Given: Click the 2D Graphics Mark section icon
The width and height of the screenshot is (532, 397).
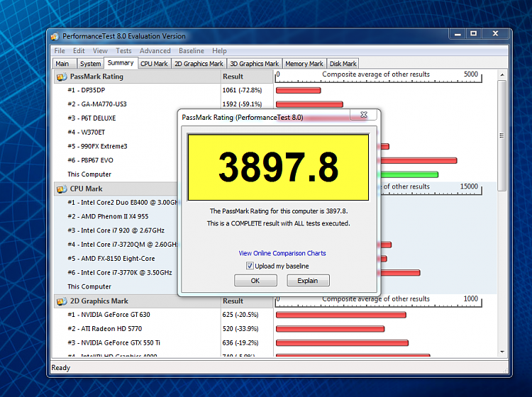Looking at the screenshot, I should [62, 301].
